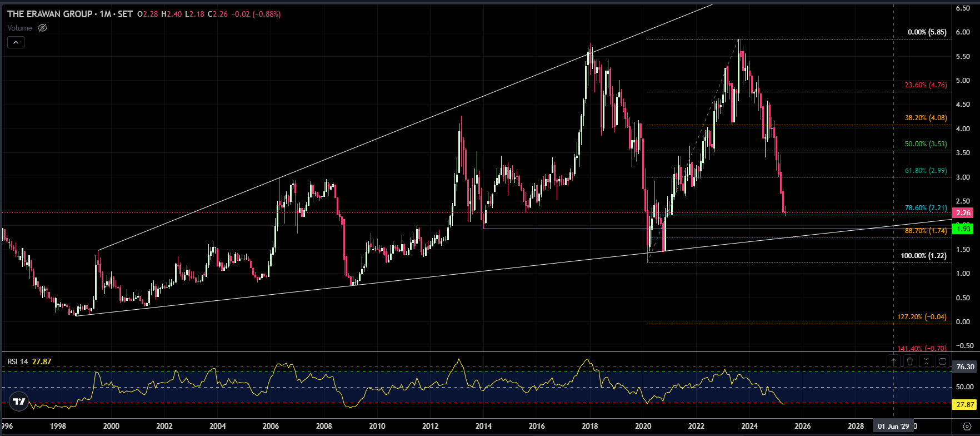Select the 100.00% (1.22) Fibonacci label
The image size is (980, 436).
(924, 256)
